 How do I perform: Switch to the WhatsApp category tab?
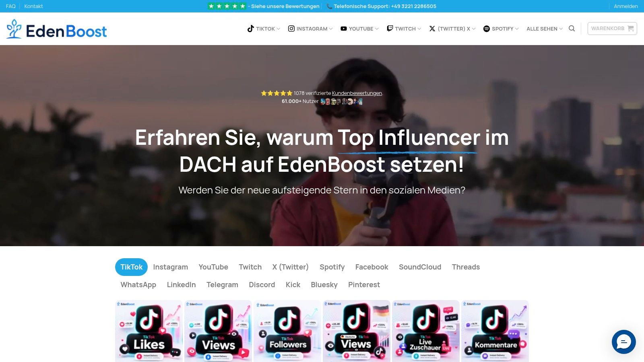coord(138,285)
